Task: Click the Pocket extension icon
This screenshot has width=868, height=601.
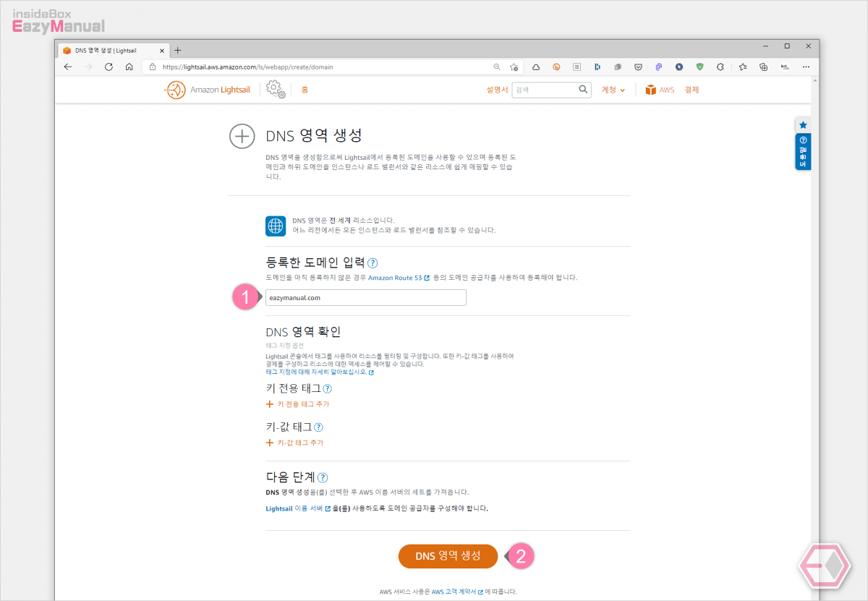Action: pos(639,67)
